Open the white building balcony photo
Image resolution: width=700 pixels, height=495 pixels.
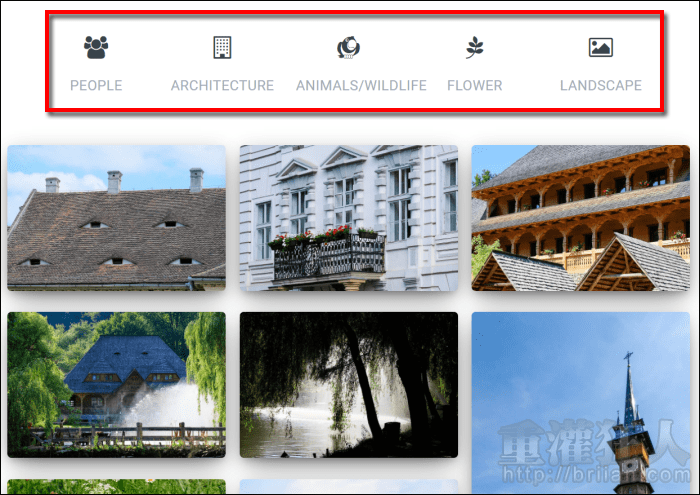[349, 218]
